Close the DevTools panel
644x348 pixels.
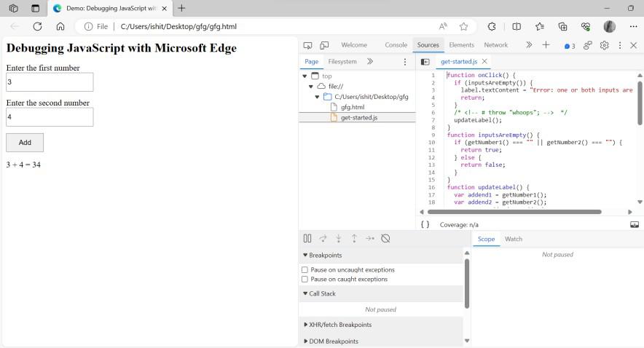pos(633,45)
